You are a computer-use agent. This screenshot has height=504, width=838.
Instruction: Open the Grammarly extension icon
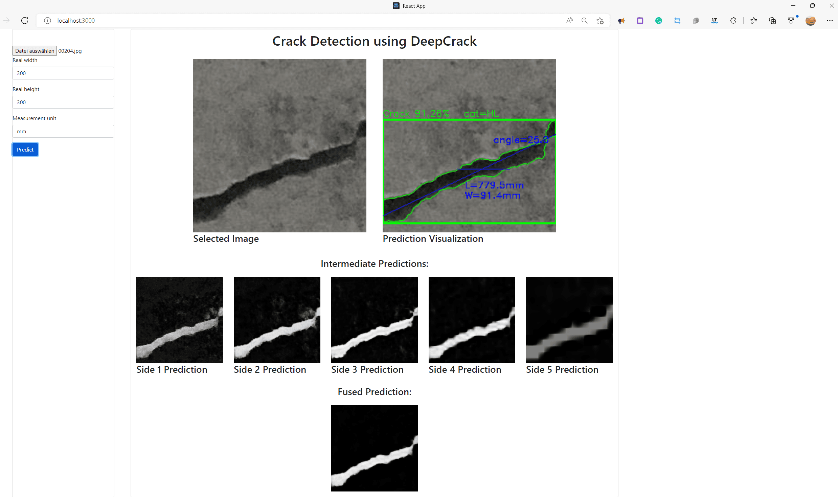[x=659, y=21]
